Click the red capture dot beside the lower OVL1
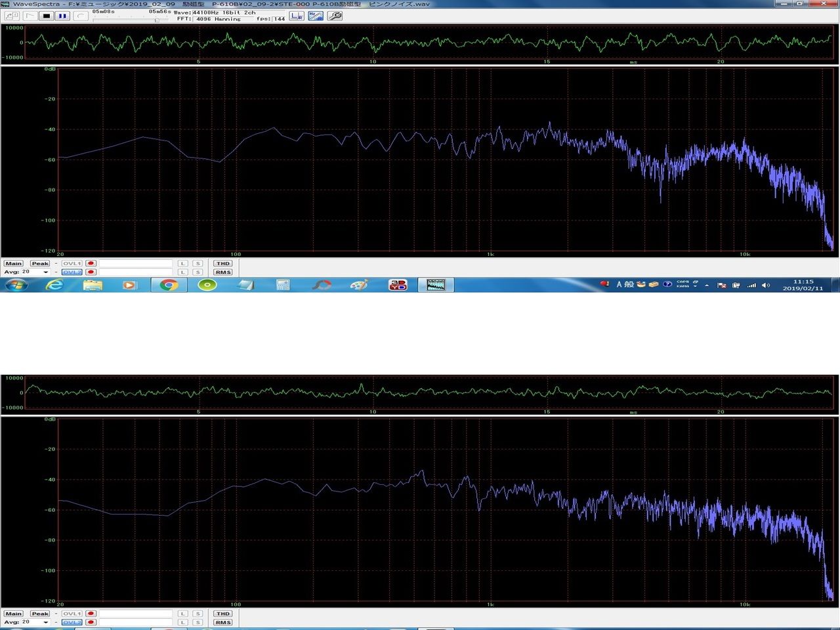The height and width of the screenshot is (630, 840). [91, 614]
